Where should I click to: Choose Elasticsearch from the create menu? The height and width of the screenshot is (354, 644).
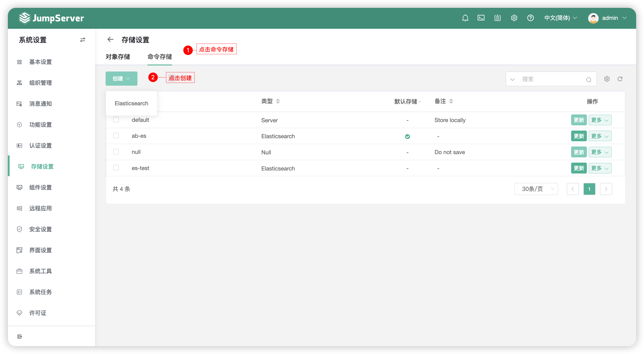pos(132,103)
